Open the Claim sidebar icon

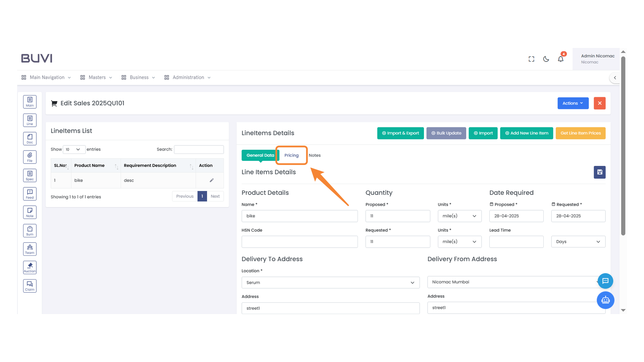click(30, 286)
